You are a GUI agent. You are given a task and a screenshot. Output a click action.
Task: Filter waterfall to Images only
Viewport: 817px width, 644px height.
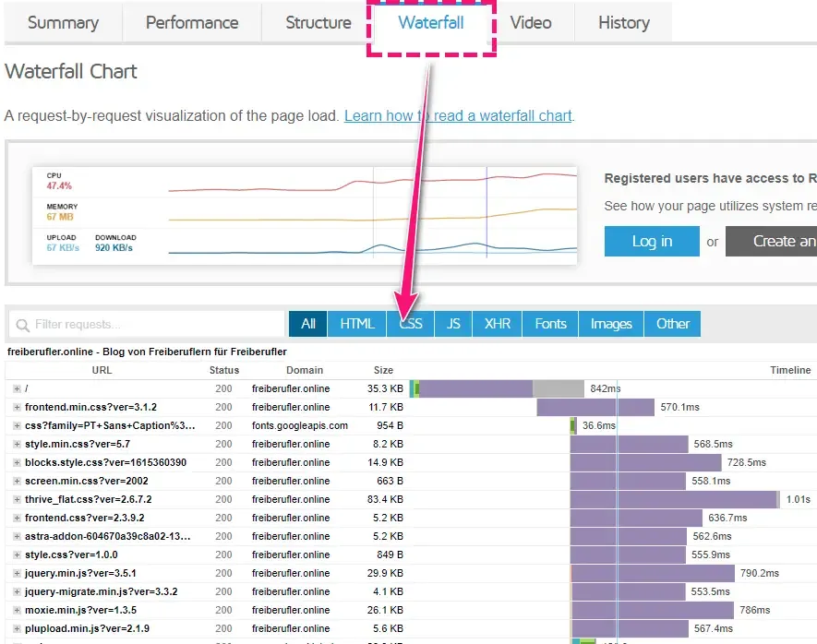click(x=611, y=324)
